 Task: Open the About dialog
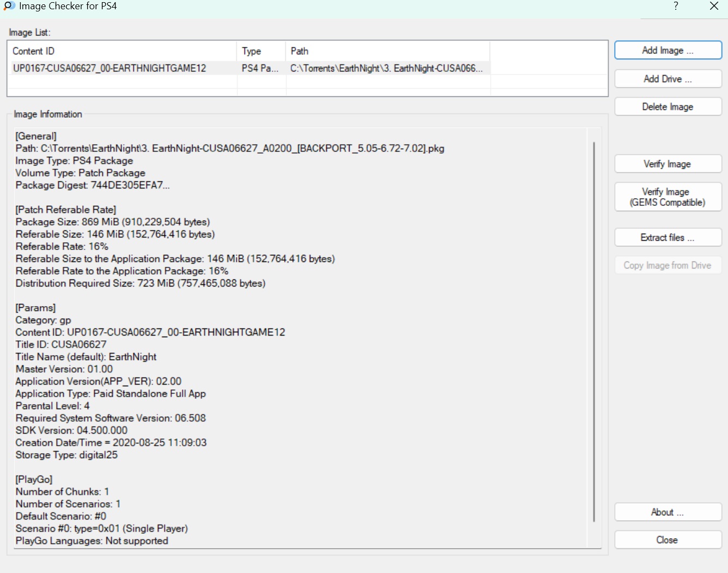click(668, 512)
